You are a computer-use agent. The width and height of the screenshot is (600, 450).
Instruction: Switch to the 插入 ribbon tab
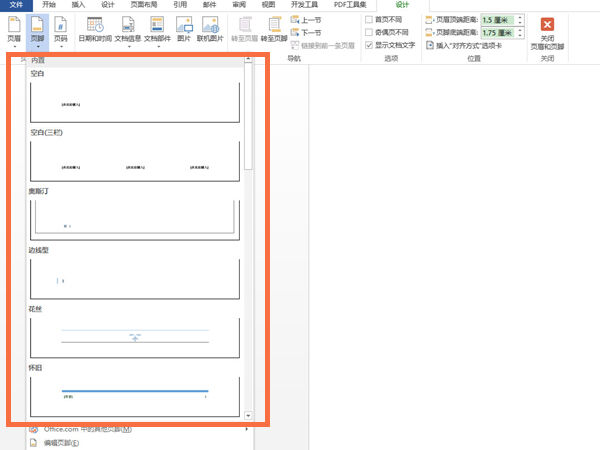click(78, 5)
